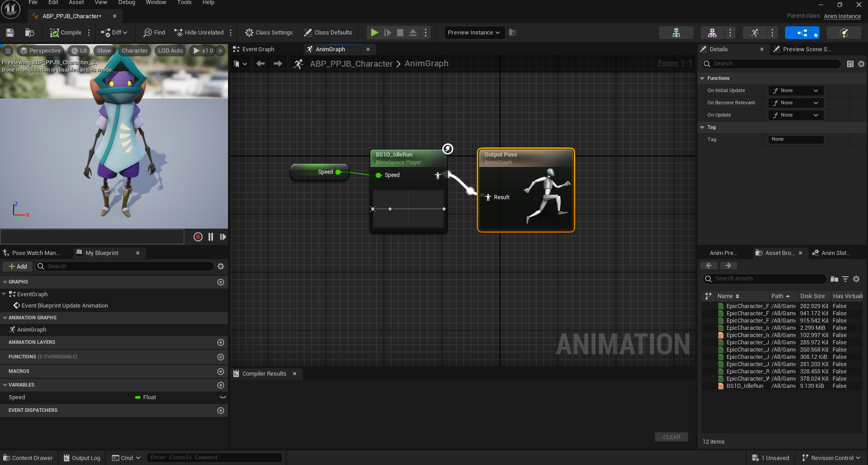Click the Eject icon in the toolbar
The height and width of the screenshot is (465, 868).
(413, 33)
